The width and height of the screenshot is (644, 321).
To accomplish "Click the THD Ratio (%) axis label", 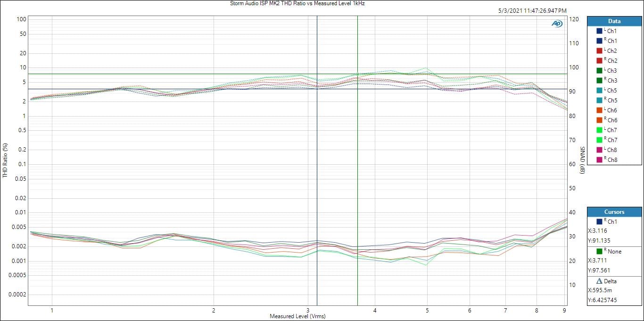I will 5,160.
